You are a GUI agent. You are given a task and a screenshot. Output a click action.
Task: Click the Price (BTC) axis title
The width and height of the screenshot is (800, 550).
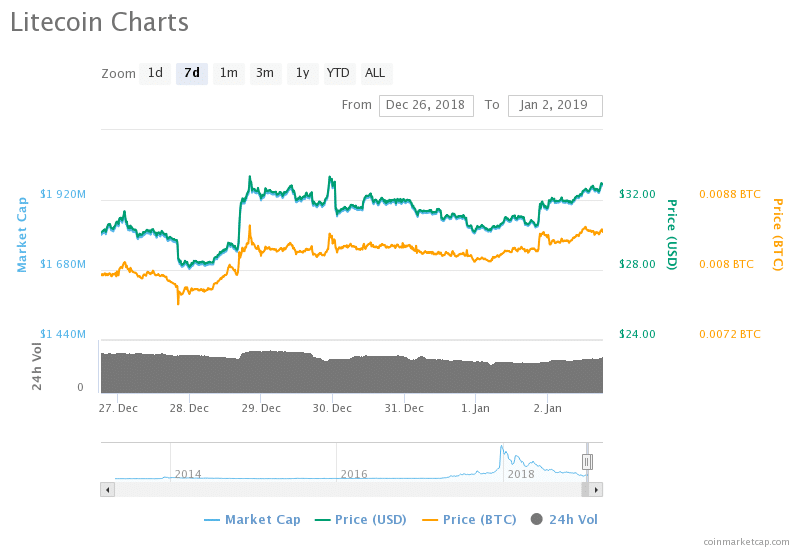coord(777,235)
